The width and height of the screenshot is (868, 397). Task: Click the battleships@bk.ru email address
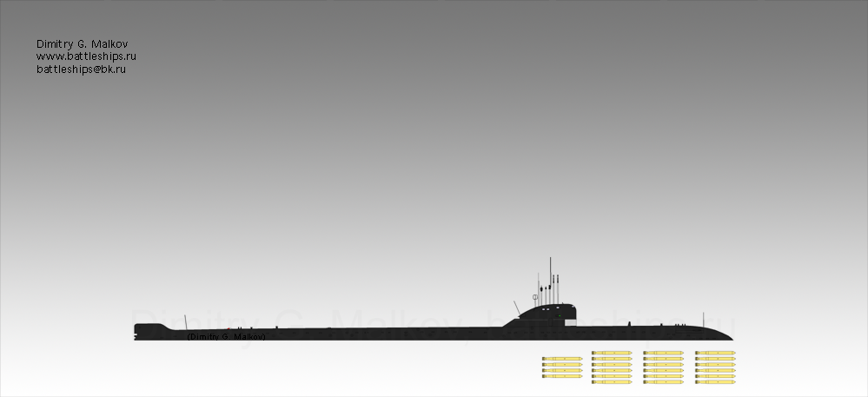click(x=81, y=69)
